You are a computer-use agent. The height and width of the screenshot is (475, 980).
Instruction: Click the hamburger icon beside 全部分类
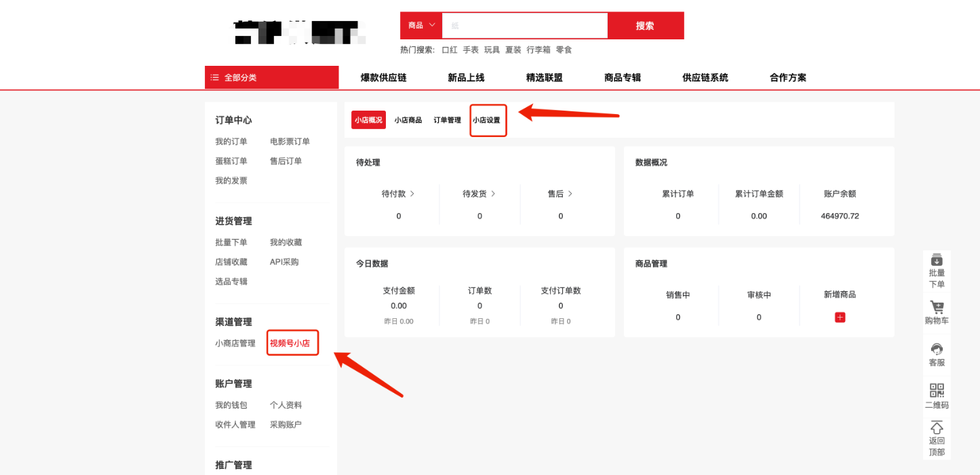214,78
